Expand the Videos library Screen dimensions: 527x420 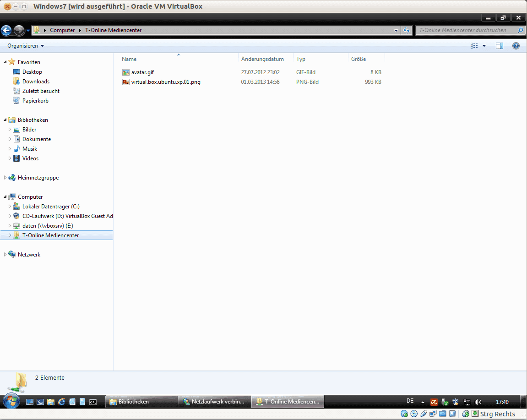coord(10,158)
